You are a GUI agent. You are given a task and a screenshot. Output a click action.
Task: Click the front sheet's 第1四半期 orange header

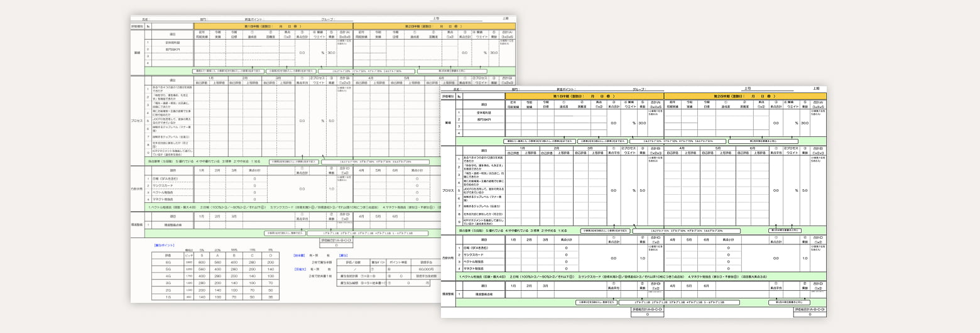point(584,96)
